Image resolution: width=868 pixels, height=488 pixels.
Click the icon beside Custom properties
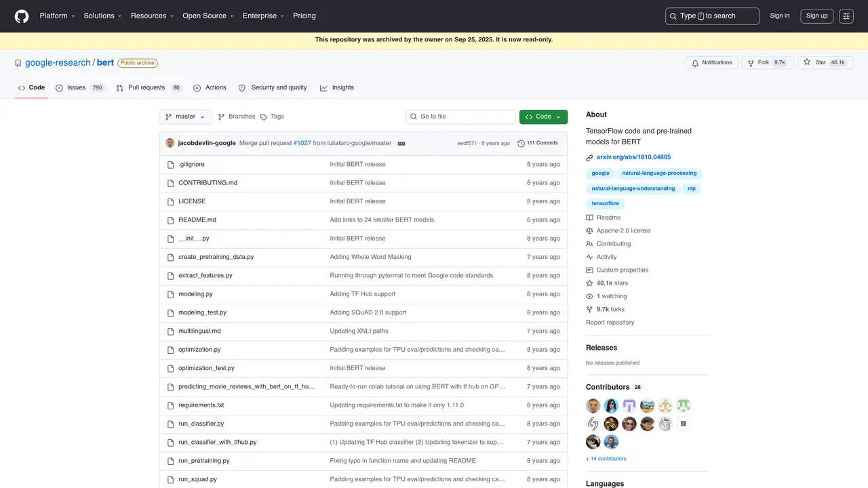[590, 270]
